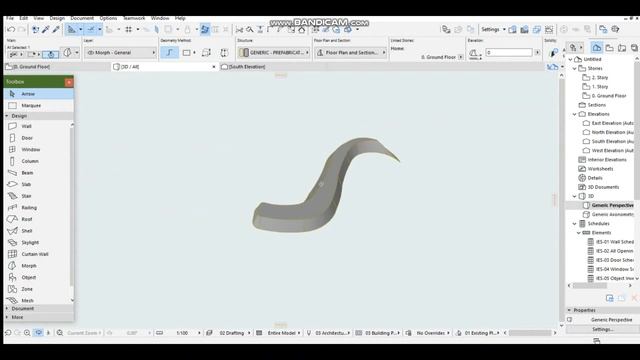The height and width of the screenshot is (360, 640).
Task: Open the Project Map view in Navigator
Action: click(x=597, y=48)
